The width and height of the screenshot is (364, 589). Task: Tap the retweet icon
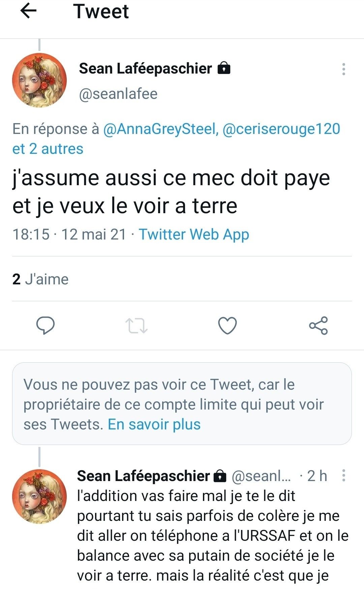pyautogui.click(x=136, y=326)
